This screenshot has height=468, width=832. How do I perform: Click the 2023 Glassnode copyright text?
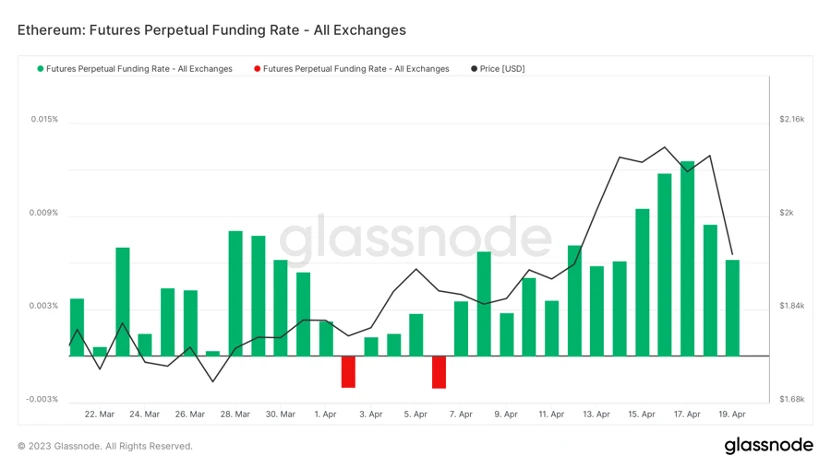click(105, 446)
